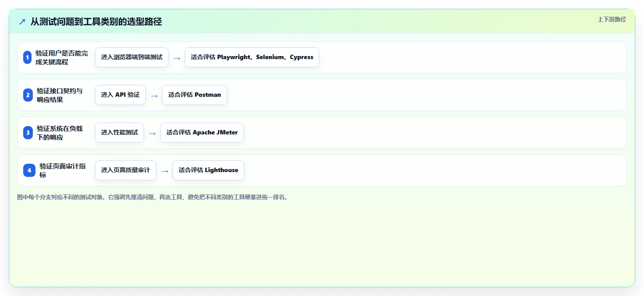Select the 进入浏览器端到端测试 box
This screenshot has height=296, width=644.
pyautogui.click(x=132, y=57)
